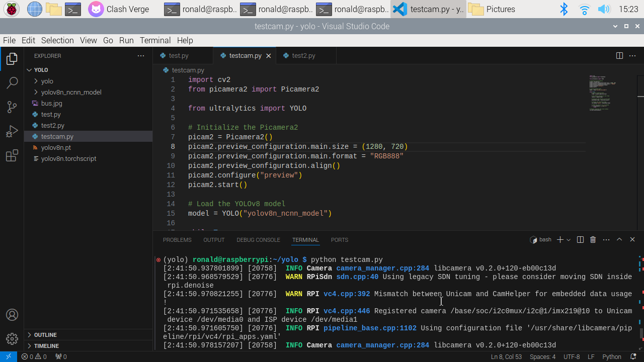The width and height of the screenshot is (644, 362).
Task: Click the errors and warnings status indicator
Action: (x=34, y=356)
